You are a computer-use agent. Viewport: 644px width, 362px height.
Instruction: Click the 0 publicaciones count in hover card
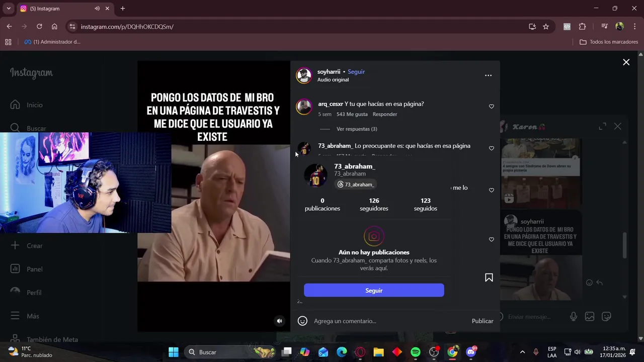click(323, 205)
